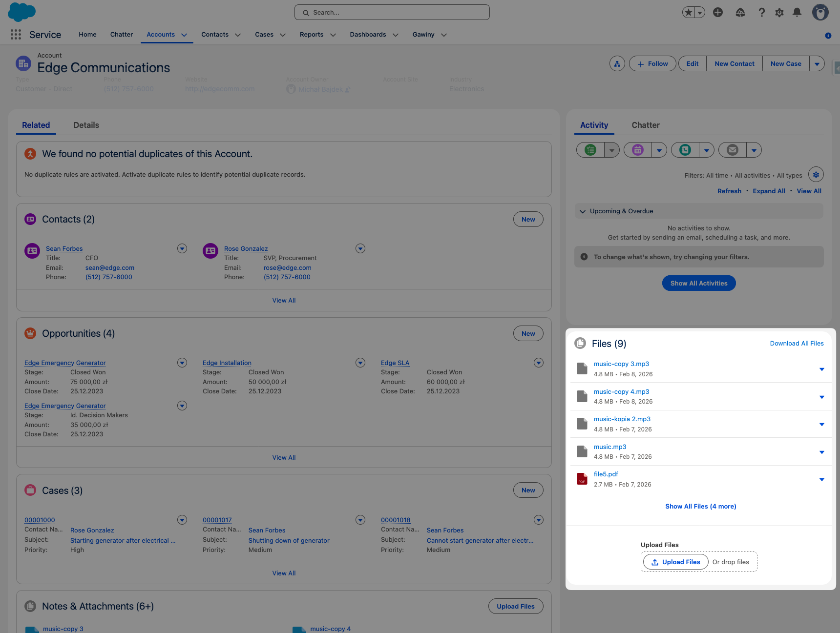This screenshot has height=633, width=840.
Task: Open the row actions for Sean Forbes contact
Action: pos(182,248)
